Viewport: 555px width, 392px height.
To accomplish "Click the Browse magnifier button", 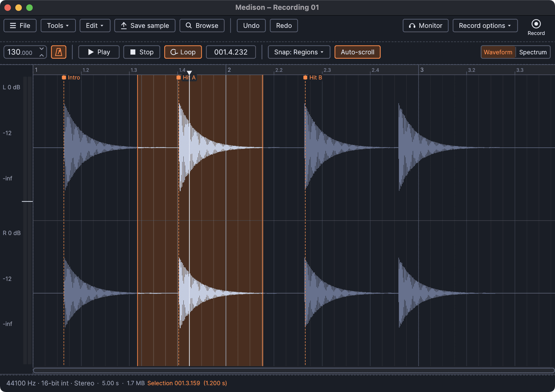I will pos(202,26).
